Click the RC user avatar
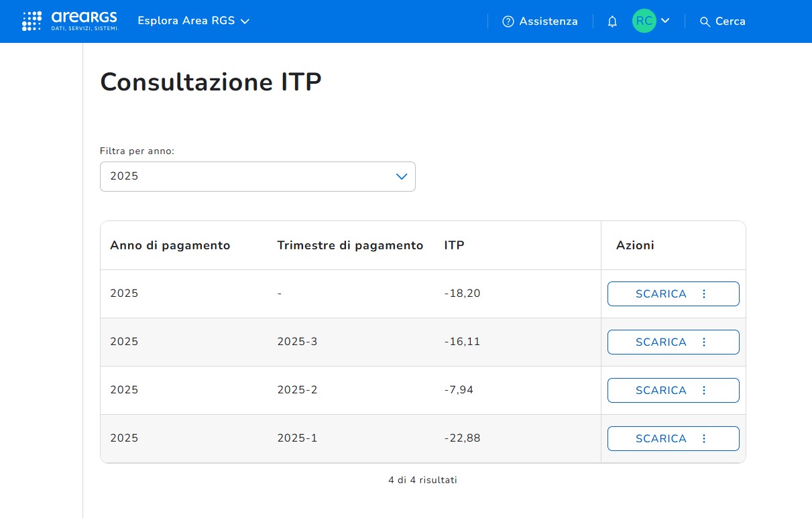Viewport: 812px width, 518px height. coord(644,21)
